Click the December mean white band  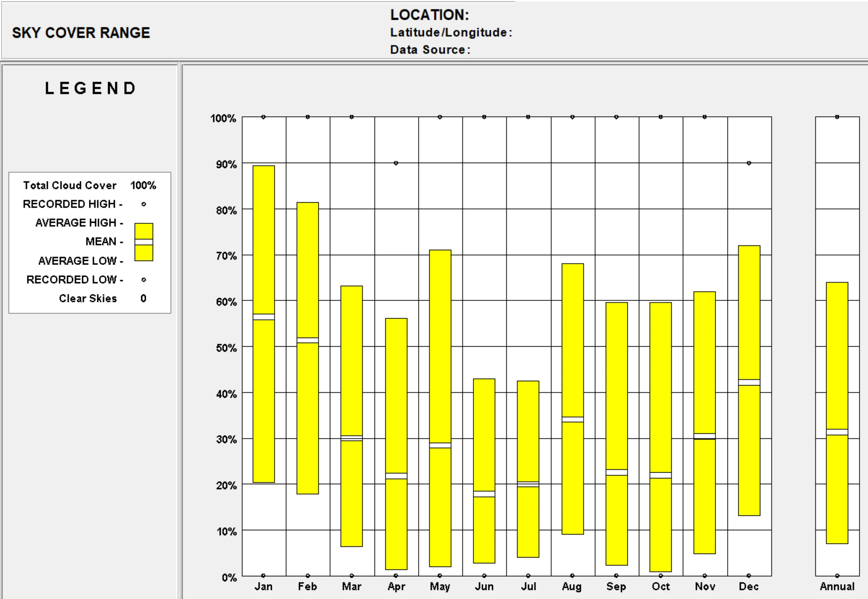click(749, 382)
